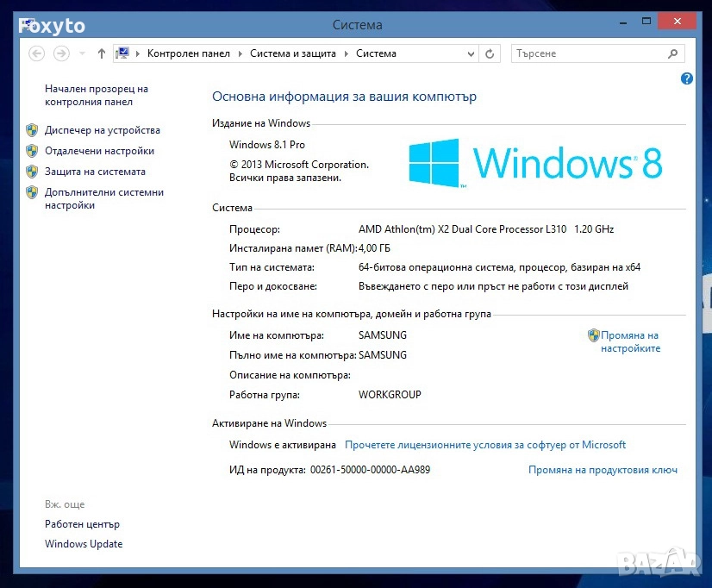Click the forward navigation arrow

pos(61,53)
